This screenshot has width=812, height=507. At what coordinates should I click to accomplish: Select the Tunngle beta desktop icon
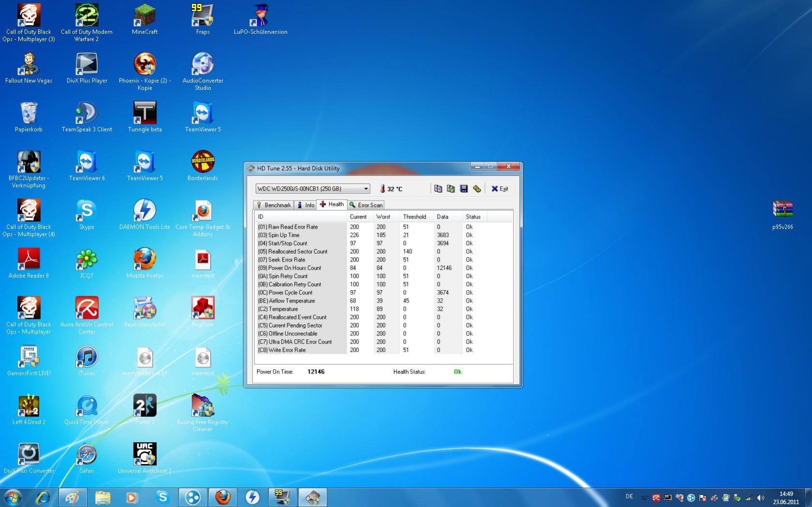pos(145,117)
